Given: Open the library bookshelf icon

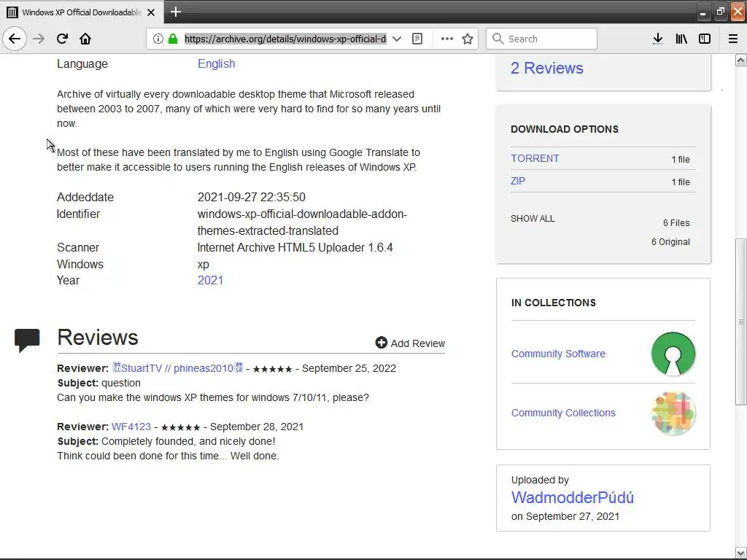Looking at the screenshot, I should coord(681,39).
